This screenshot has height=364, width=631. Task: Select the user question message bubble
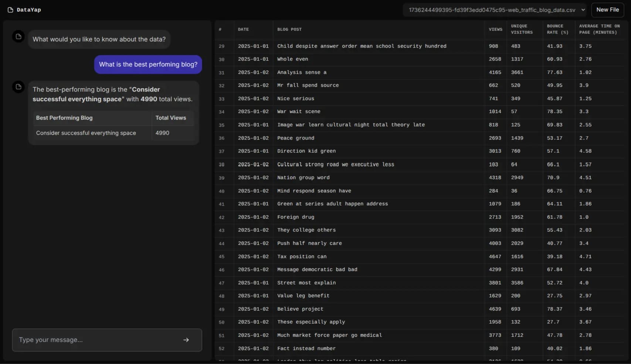(148, 65)
